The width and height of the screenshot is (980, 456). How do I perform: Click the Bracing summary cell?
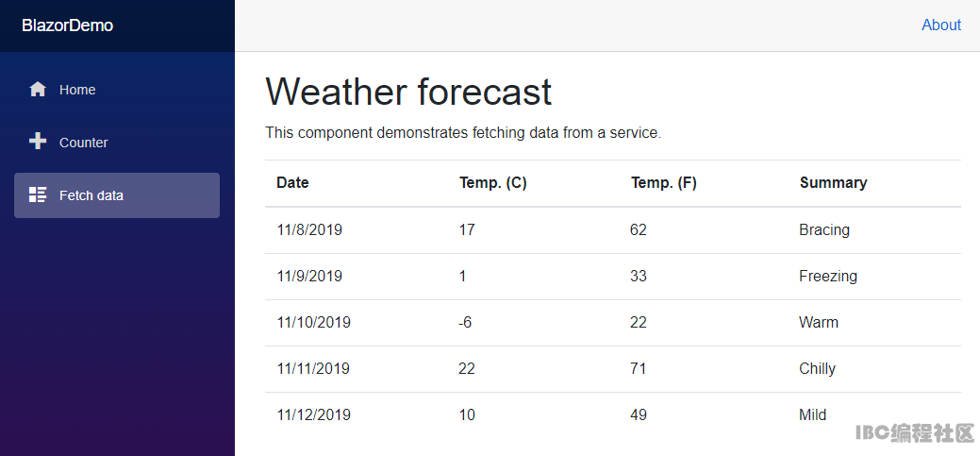click(x=824, y=229)
